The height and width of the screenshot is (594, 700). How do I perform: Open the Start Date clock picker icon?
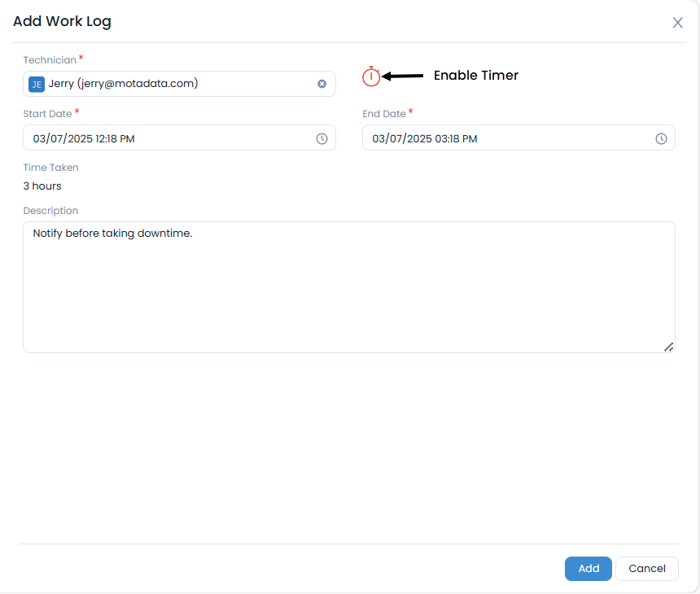coord(322,139)
